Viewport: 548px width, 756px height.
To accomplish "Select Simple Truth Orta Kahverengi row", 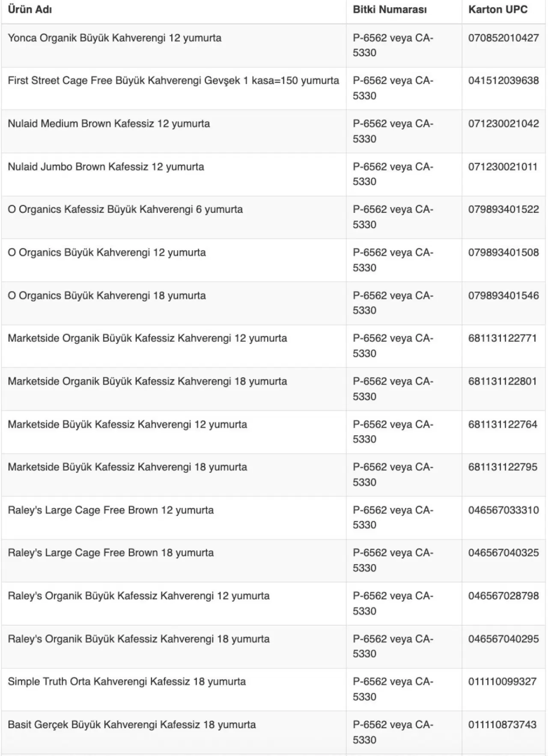I will tap(127, 681).
